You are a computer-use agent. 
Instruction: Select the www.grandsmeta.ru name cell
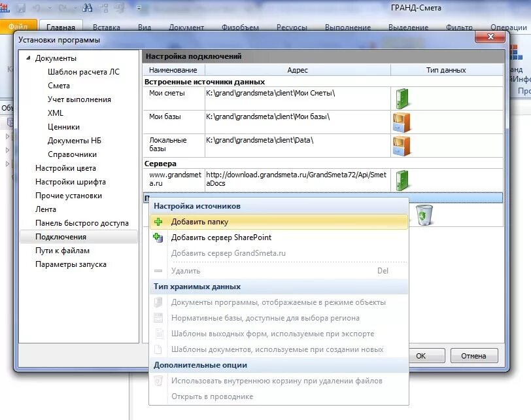[x=174, y=180]
